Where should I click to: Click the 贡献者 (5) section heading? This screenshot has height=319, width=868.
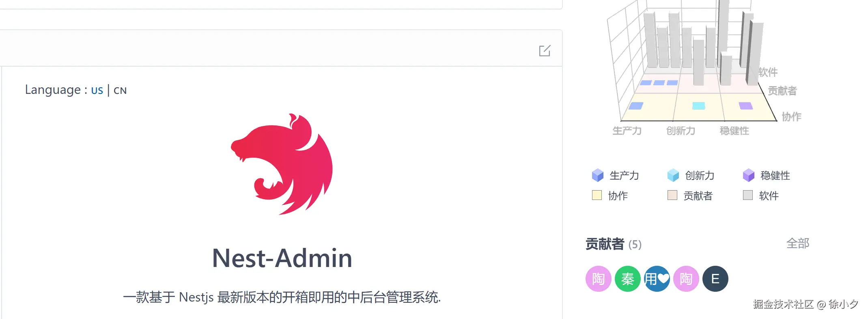click(613, 244)
